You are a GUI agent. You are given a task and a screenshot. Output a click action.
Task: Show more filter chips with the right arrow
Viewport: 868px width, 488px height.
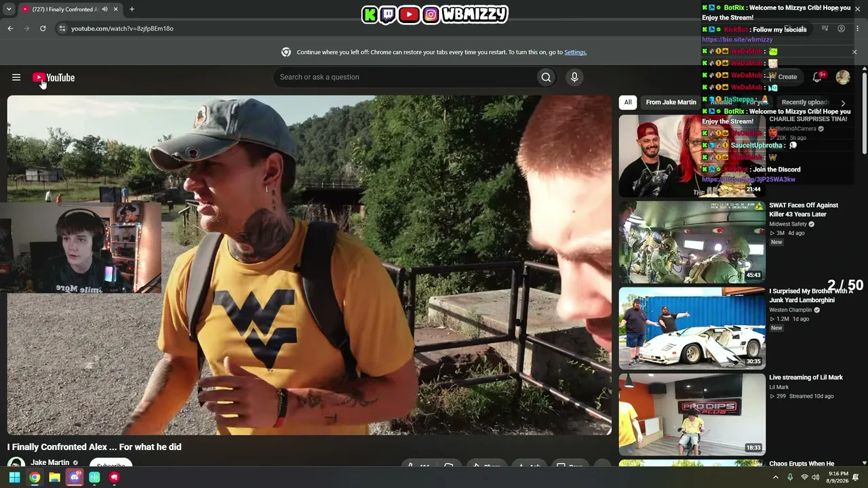[843, 102]
